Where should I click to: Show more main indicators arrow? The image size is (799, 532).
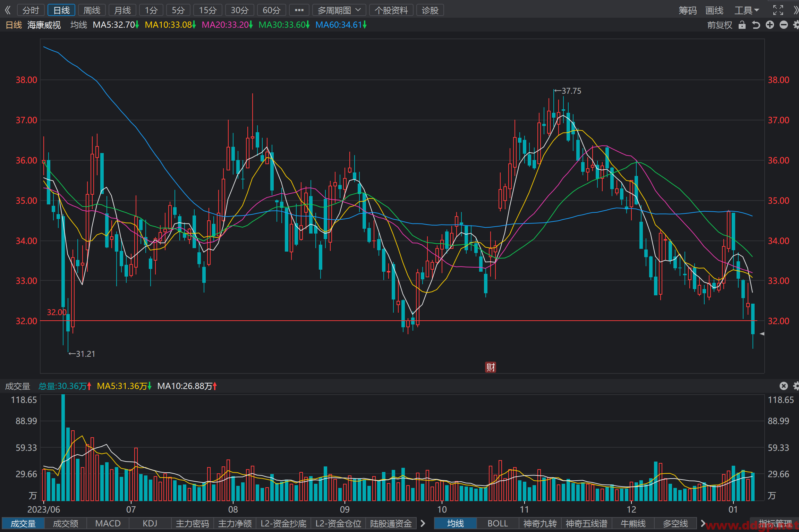click(x=703, y=523)
